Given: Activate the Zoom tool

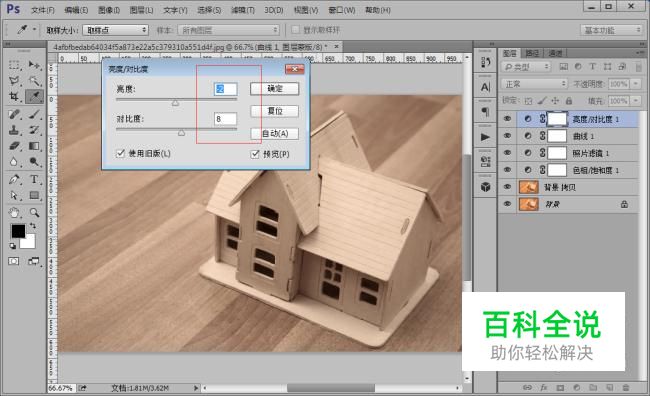Looking at the screenshot, I should 34,213.
